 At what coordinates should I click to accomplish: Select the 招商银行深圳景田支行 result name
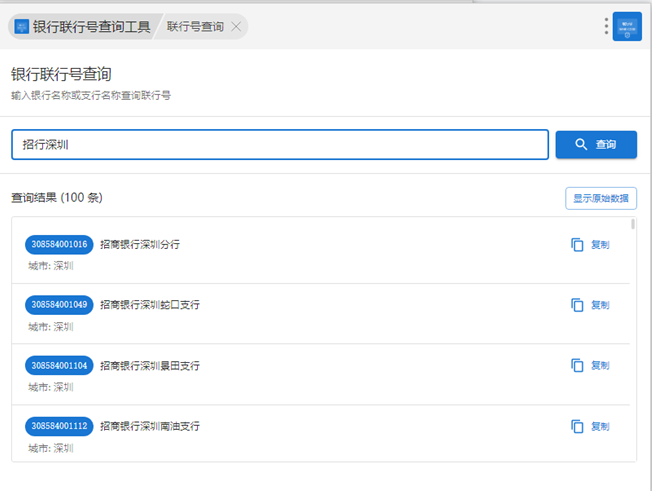pyautogui.click(x=150, y=366)
